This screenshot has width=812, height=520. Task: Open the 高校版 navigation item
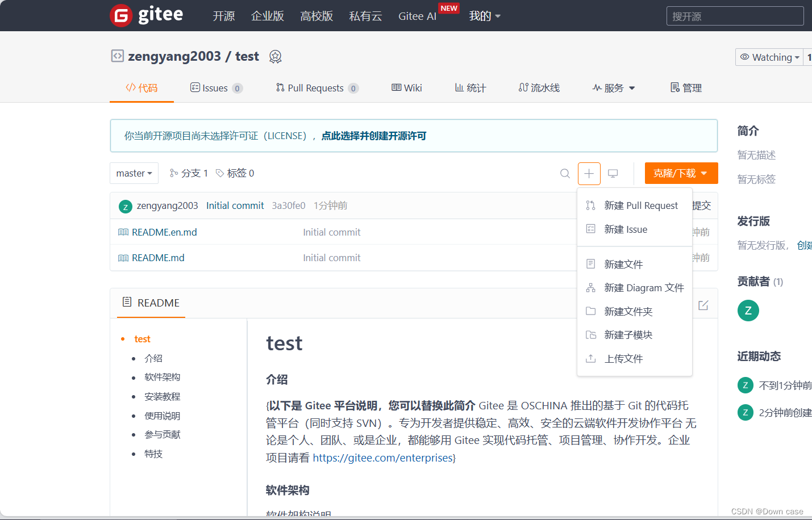pyautogui.click(x=317, y=16)
